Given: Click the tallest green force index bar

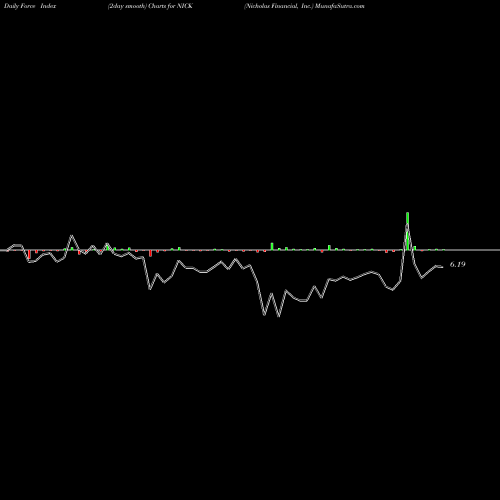Looking at the screenshot, I should (x=407, y=231).
